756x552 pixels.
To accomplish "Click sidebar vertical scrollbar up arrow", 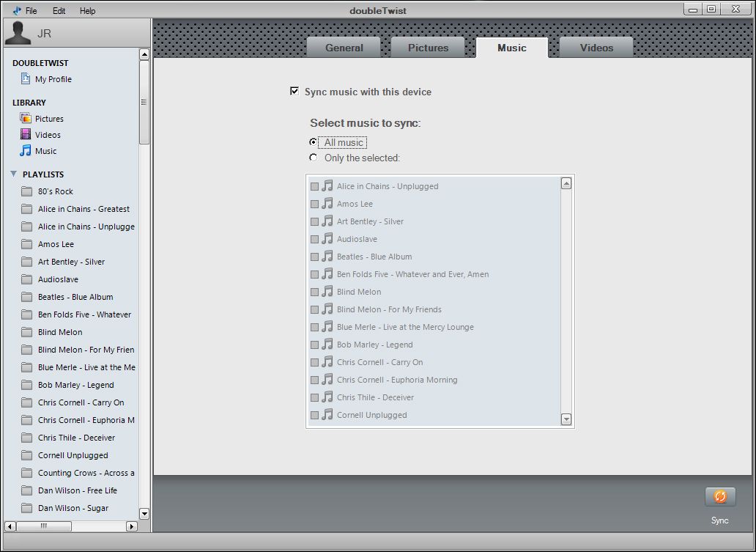I will click(x=144, y=54).
